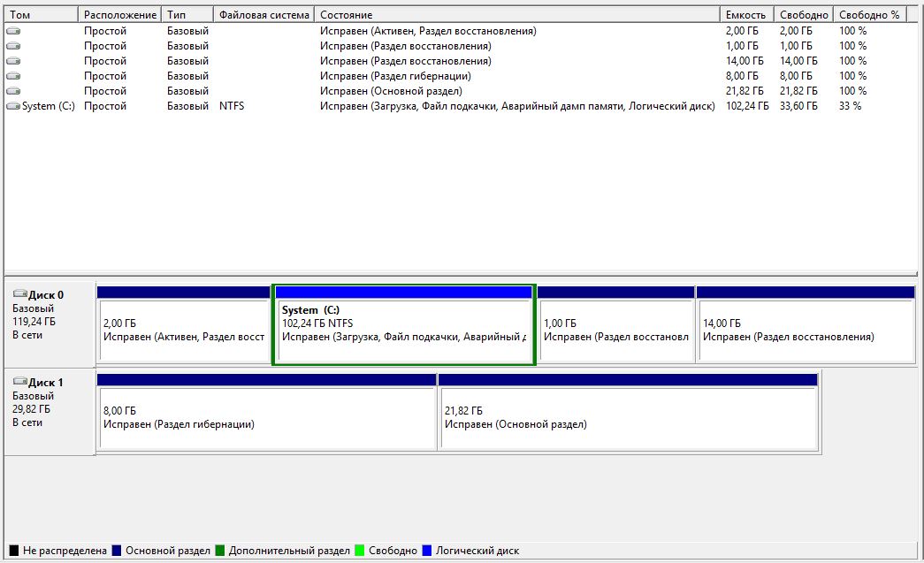Viewport: 924px width, 563px height.
Task: Click drive icon of the 2,00 ГБ volume row
Action: point(13,31)
